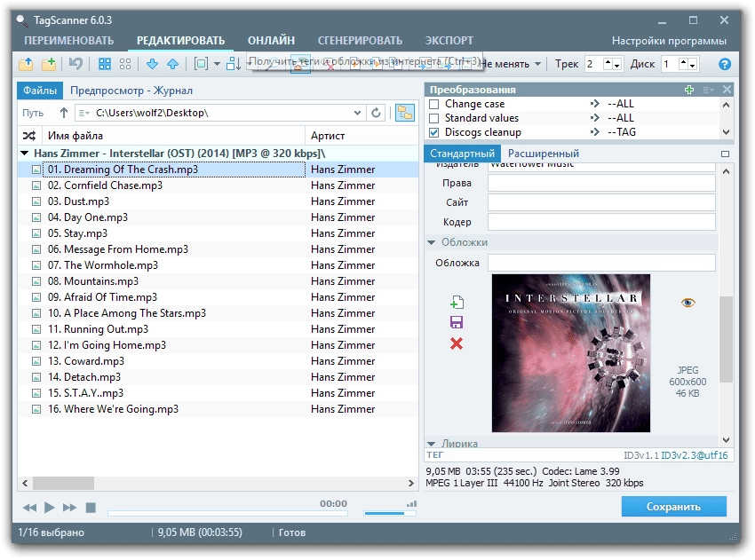Go up one folder level arrow
The height and width of the screenshot is (560, 755).
[64, 113]
